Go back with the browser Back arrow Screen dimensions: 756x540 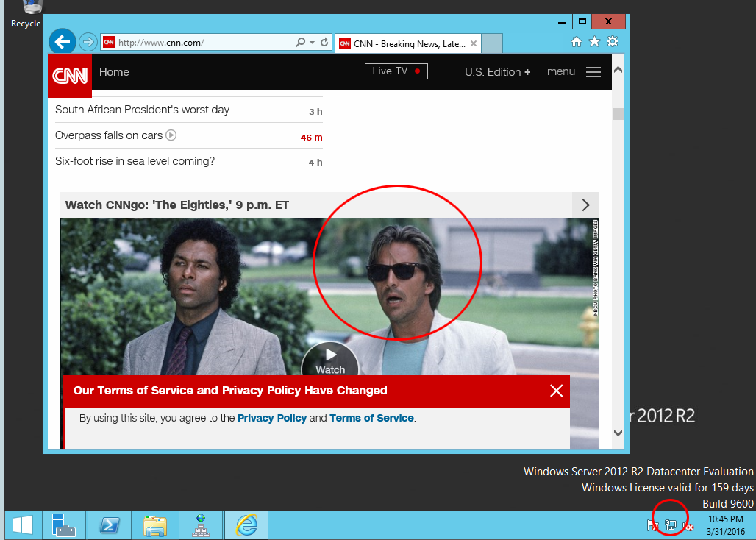[63, 42]
